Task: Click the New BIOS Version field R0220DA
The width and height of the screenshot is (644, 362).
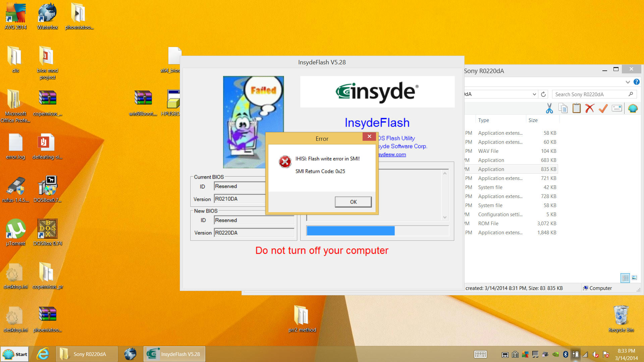Action: (x=254, y=233)
